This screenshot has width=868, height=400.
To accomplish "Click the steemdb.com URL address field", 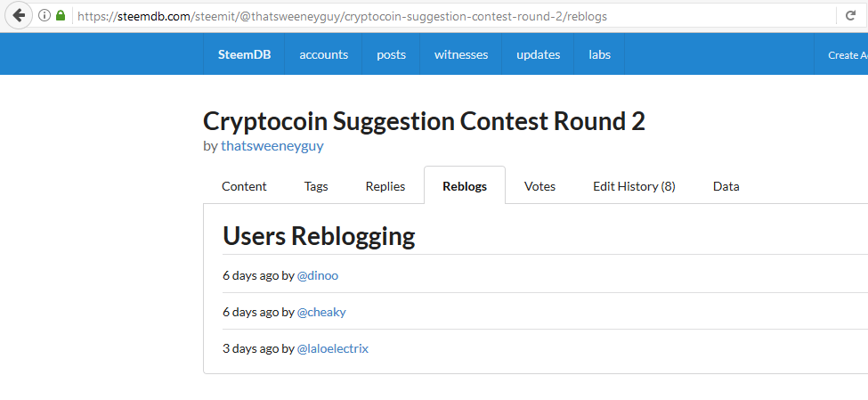I will [454, 16].
